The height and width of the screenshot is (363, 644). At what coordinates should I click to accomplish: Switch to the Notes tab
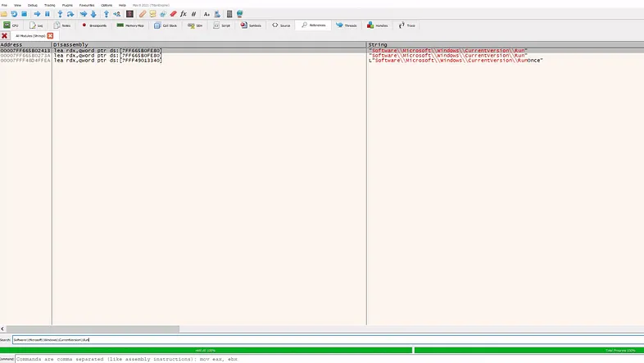(x=62, y=25)
